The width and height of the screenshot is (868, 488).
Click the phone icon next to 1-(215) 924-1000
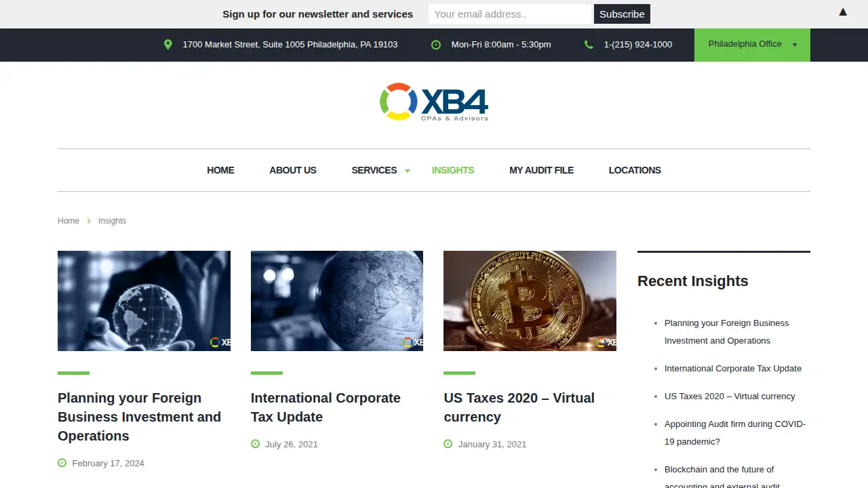tap(589, 45)
